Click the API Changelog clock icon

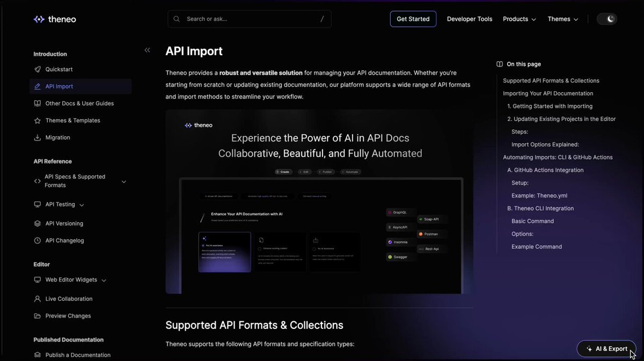click(x=38, y=241)
